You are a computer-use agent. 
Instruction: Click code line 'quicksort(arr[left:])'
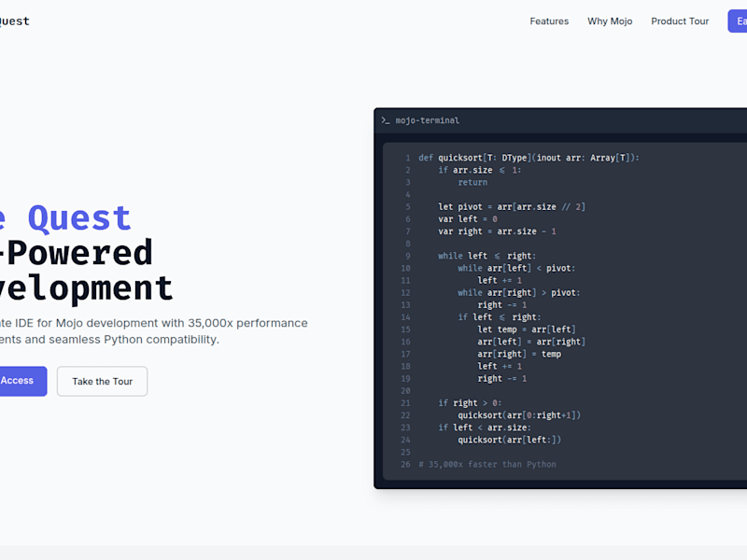click(509, 440)
